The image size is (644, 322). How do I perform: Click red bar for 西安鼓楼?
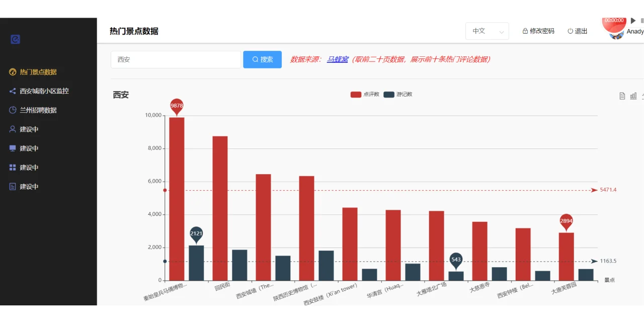tap(350, 244)
